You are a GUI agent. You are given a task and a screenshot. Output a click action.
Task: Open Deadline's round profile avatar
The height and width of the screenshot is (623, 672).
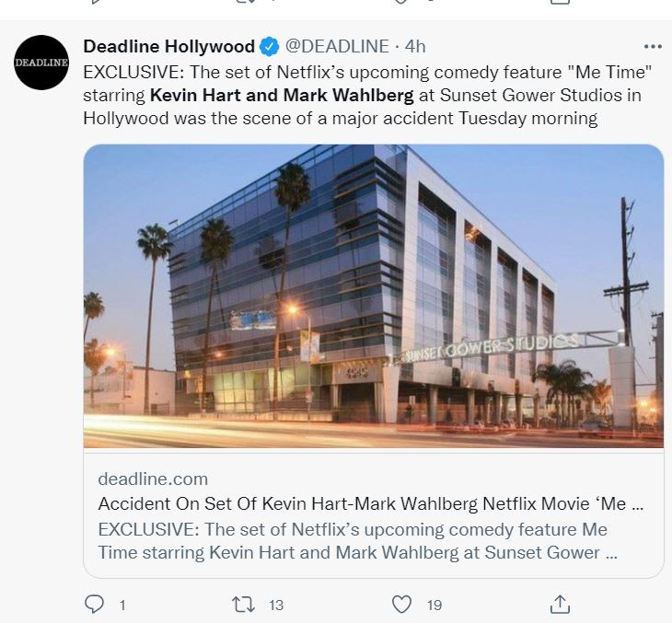(42, 63)
